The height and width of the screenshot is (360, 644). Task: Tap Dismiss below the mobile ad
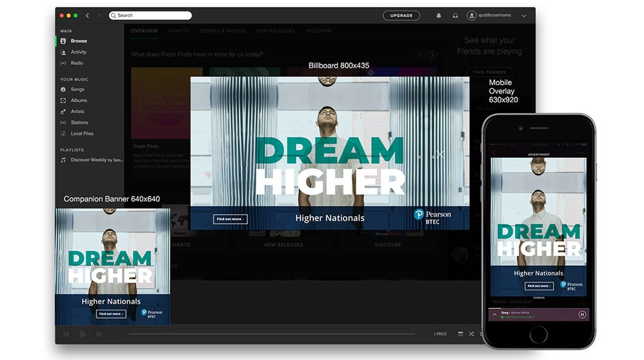coord(539,297)
